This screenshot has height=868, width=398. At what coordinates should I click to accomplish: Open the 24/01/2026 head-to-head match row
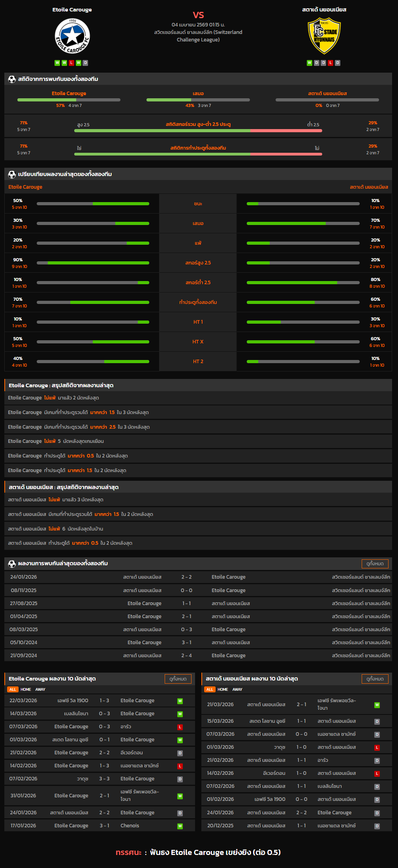198,577
